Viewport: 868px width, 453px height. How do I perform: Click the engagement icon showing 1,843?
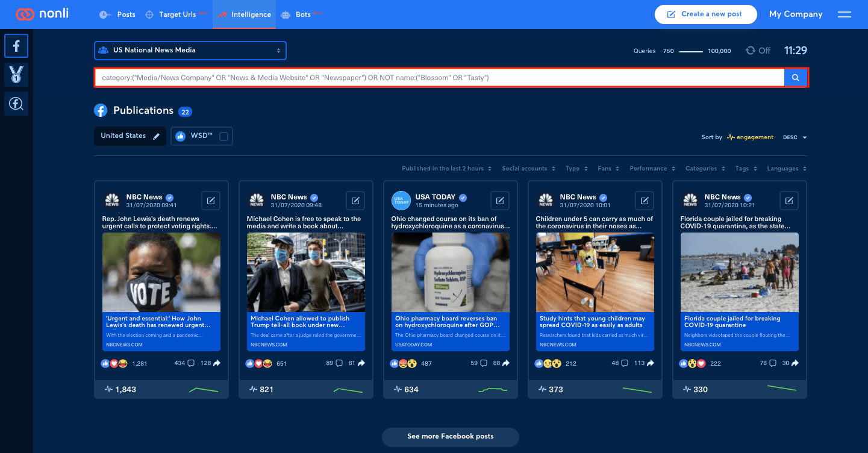pos(109,389)
